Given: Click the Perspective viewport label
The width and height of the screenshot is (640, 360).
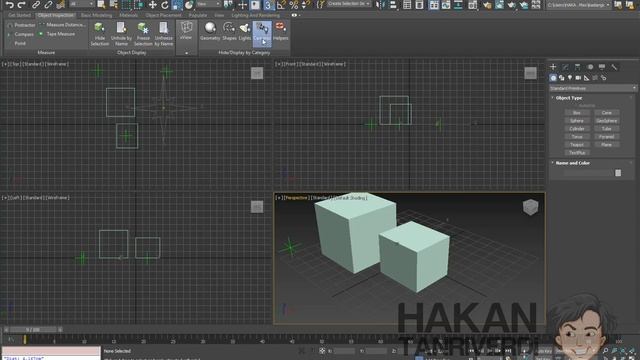Looking at the screenshot, I should point(296,198).
